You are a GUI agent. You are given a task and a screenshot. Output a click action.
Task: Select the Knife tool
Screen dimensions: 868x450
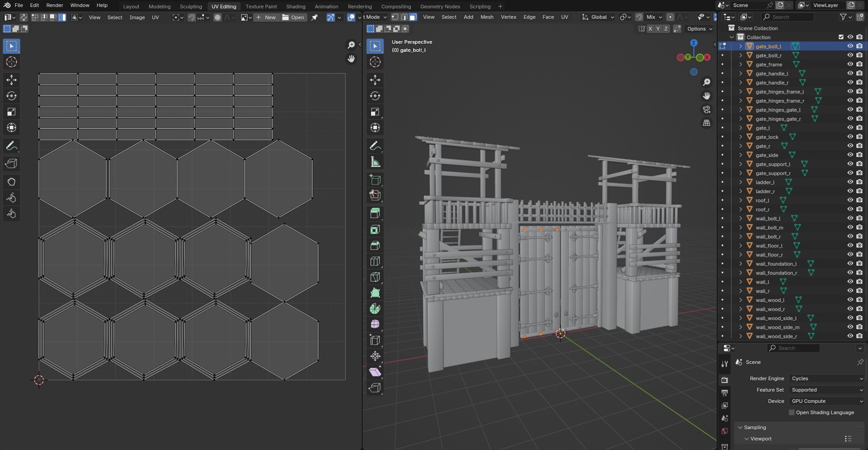point(375,277)
